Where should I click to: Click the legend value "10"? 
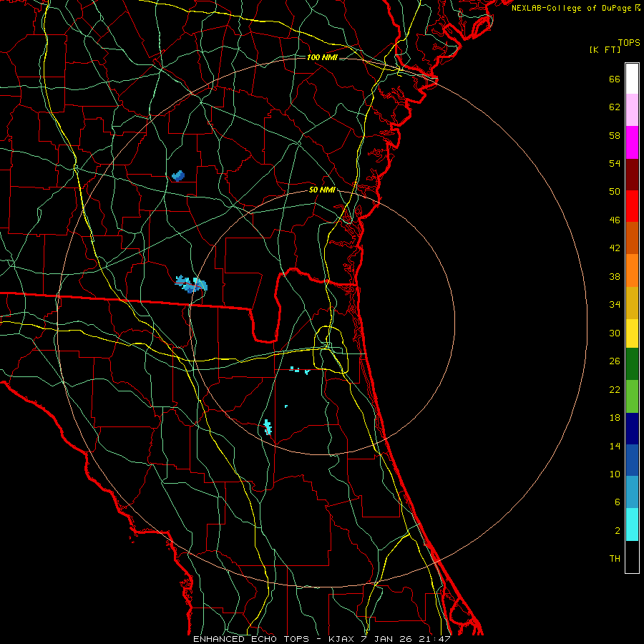point(615,474)
